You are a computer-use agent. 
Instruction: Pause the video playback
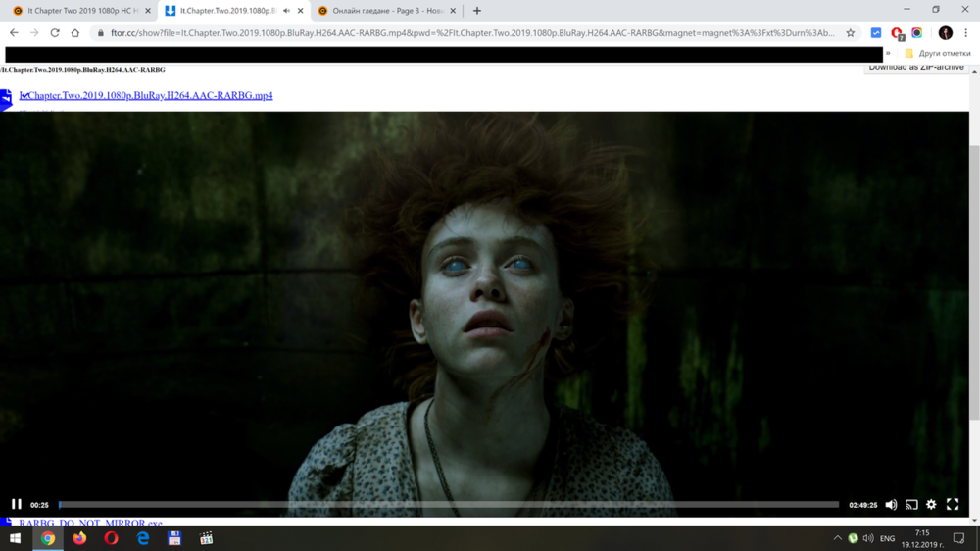16,505
